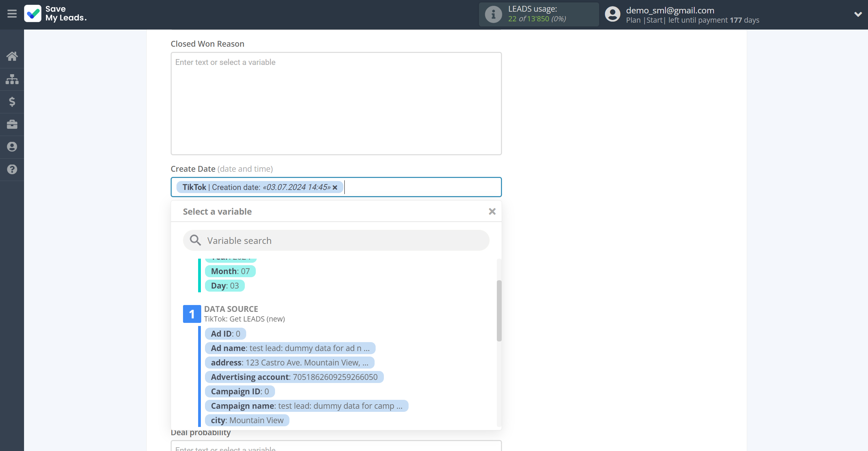Click 'TikTok: Get LEADS (new)' text
Image resolution: width=868 pixels, height=451 pixels.
click(244, 319)
